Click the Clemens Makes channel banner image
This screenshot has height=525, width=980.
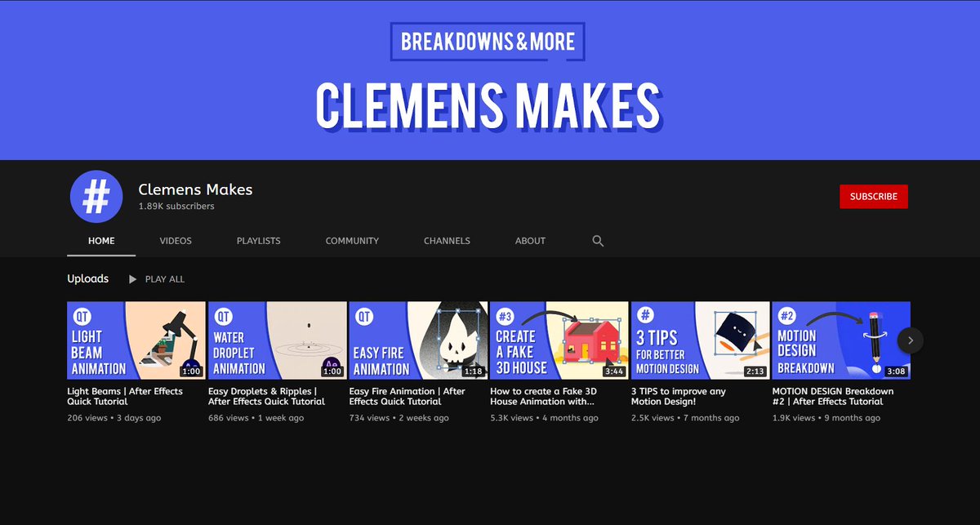490,80
